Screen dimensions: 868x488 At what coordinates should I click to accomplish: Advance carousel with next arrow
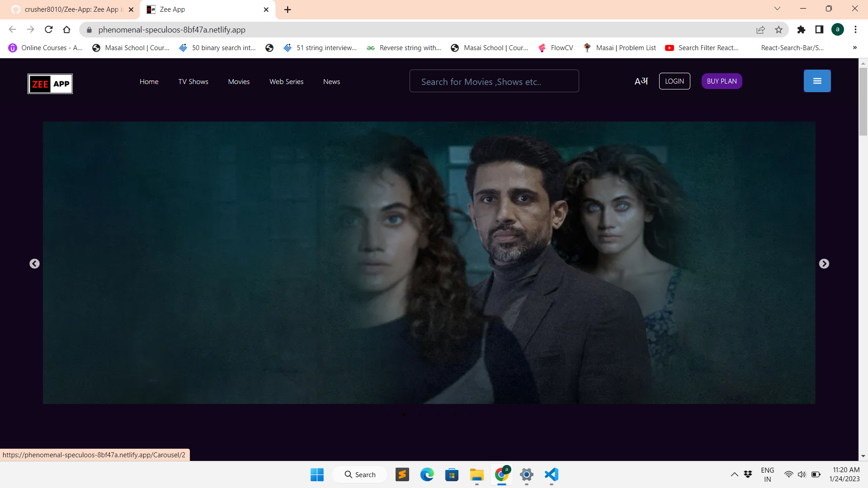pyautogui.click(x=824, y=263)
